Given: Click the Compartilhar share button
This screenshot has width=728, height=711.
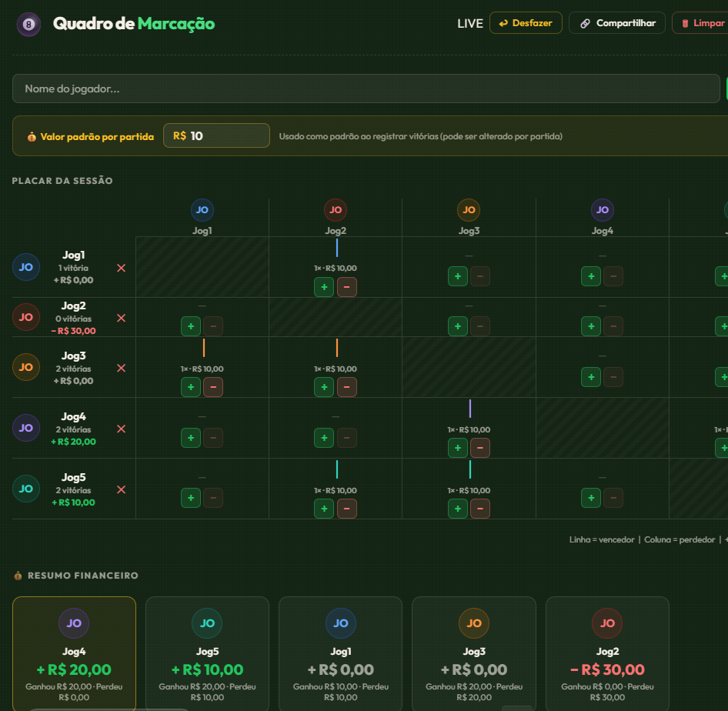Looking at the screenshot, I should 616,23.
